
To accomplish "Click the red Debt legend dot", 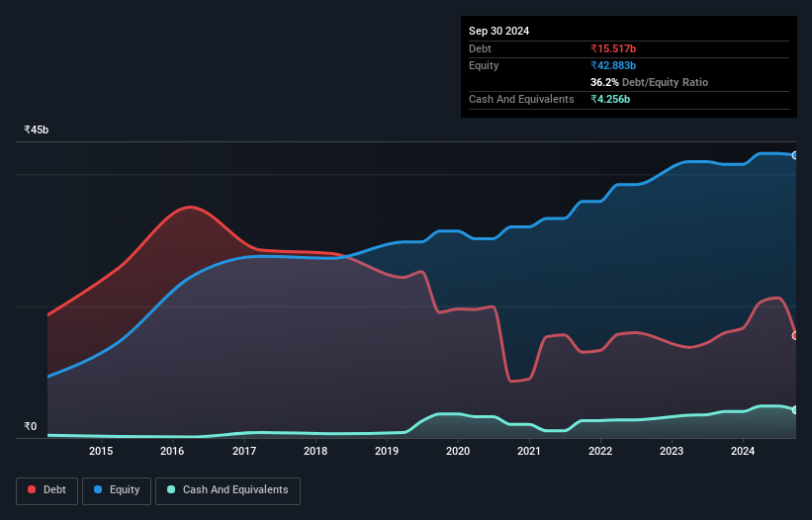I will point(32,489).
